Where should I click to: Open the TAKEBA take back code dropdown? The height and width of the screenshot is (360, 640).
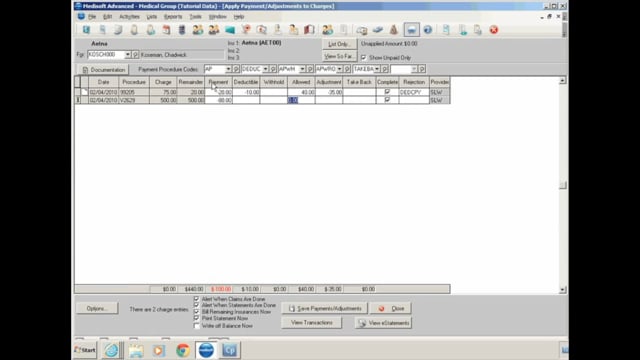point(377,69)
